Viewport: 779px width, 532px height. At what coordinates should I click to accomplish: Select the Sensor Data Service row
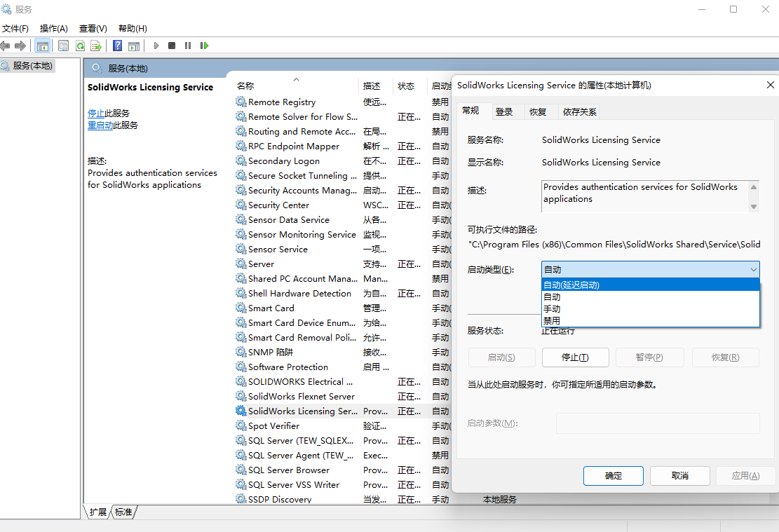click(343, 219)
